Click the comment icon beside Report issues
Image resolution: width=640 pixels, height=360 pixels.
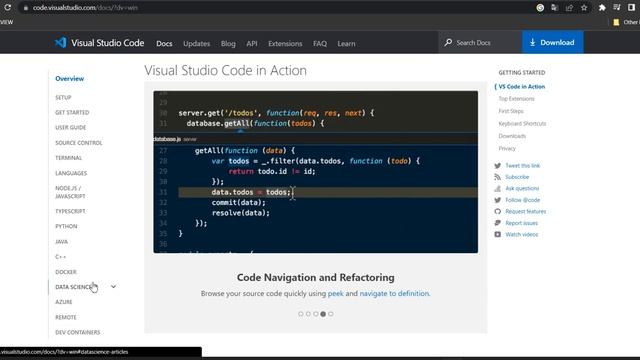[498, 223]
